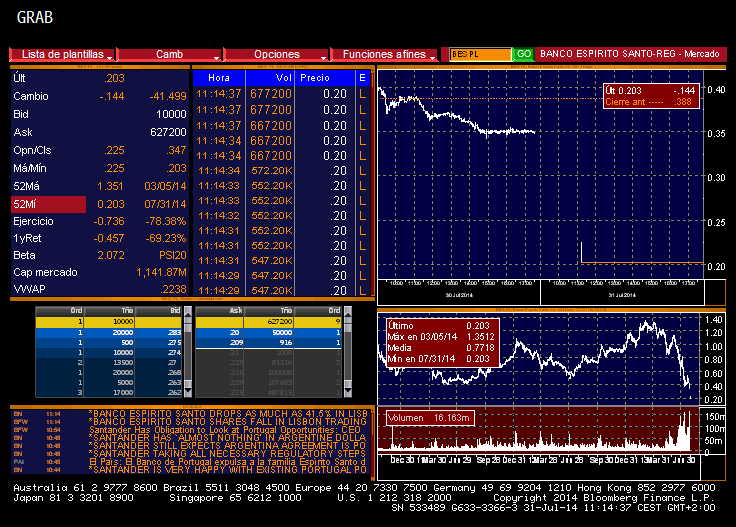Click the 30 Jul 2014 intraday date label
The width and height of the screenshot is (736, 527).
[x=459, y=295]
